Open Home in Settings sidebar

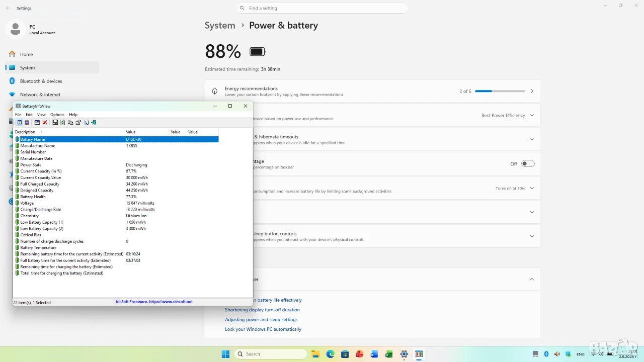pos(52,54)
